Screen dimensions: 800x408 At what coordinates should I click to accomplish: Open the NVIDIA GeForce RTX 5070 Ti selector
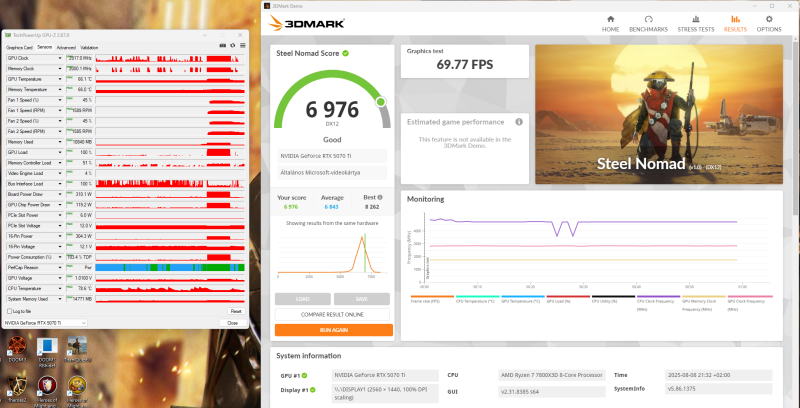(x=45, y=323)
